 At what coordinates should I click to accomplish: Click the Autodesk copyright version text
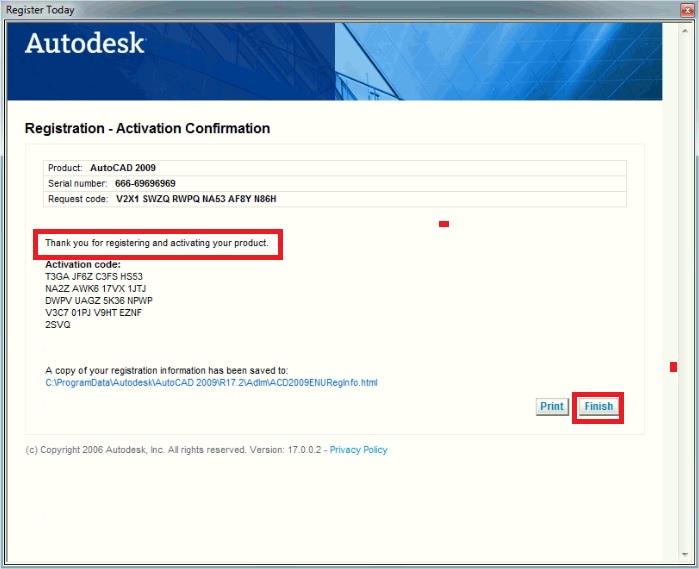coord(174,450)
